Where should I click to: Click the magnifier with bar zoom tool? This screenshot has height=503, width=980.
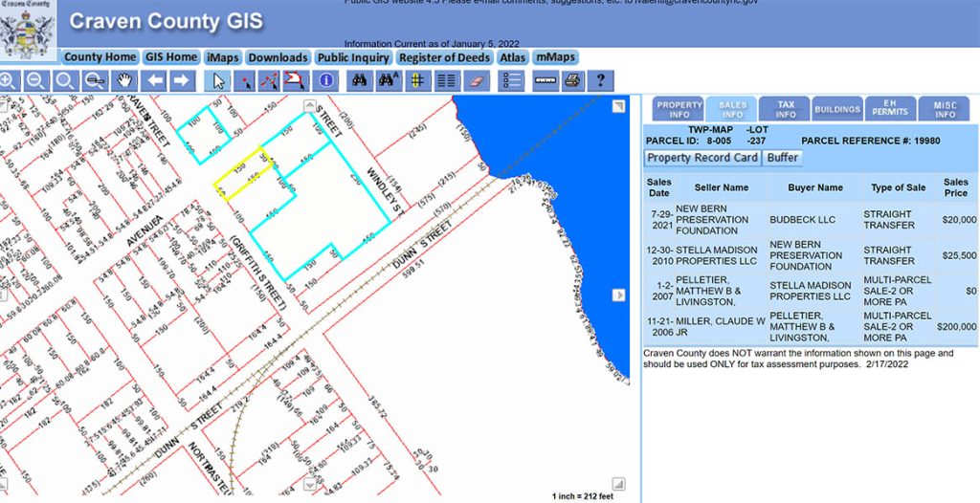(x=96, y=80)
